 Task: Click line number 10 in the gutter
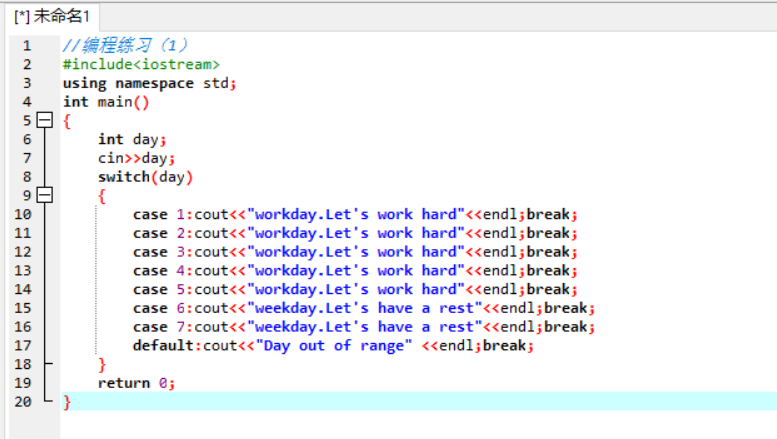(23, 215)
